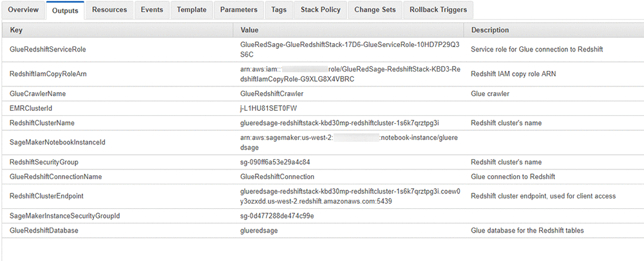644x261 pixels.
Task: Select the RedshiftIamCopyRoleArn key
Action: tap(48, 74)
